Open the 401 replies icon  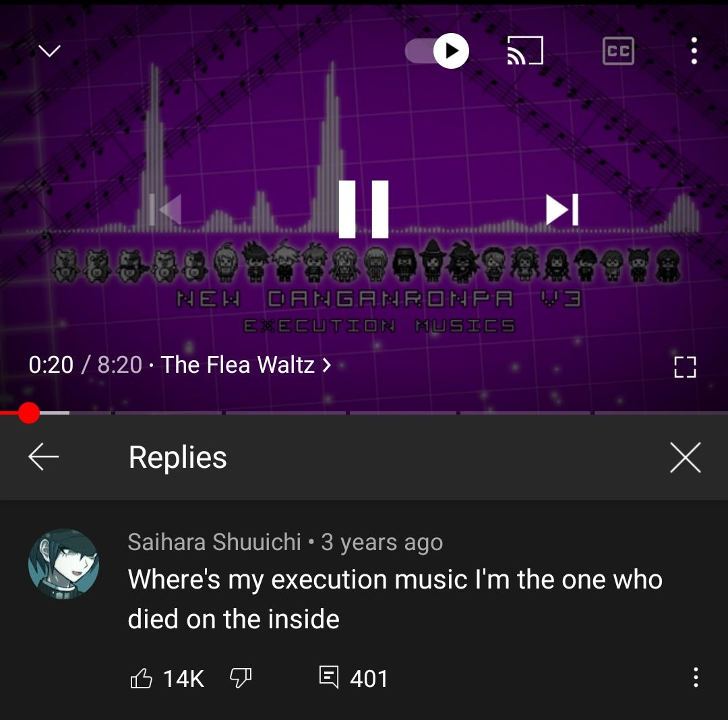[329, 678]
